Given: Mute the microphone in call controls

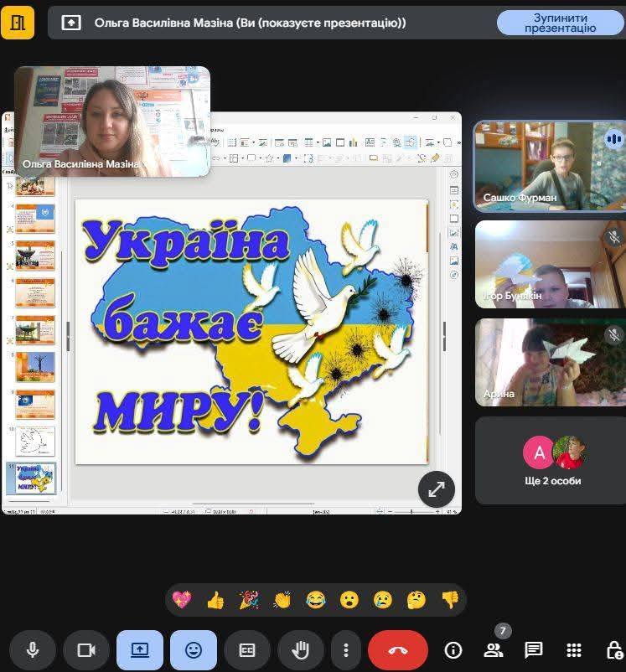Looking at the screenshot, I should pyautogui.click(x=33, y=650).
